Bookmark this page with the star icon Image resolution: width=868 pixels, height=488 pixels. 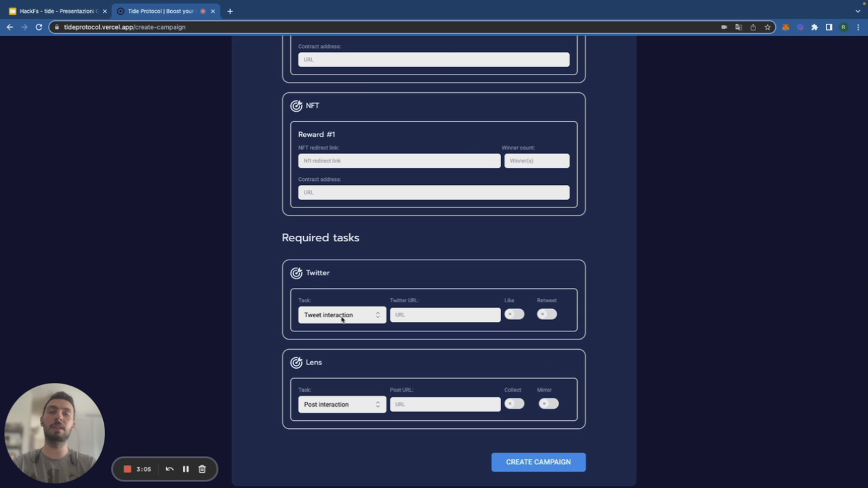768,27
